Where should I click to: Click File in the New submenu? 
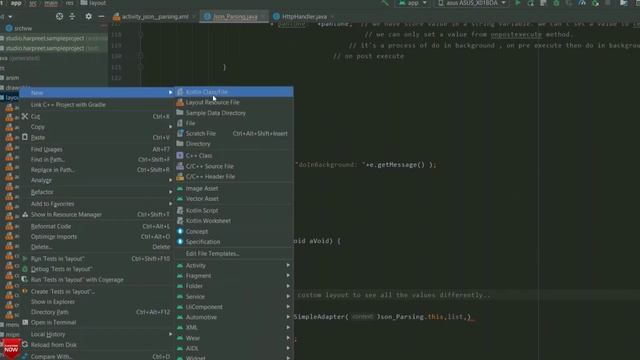(x=234, y=123)
